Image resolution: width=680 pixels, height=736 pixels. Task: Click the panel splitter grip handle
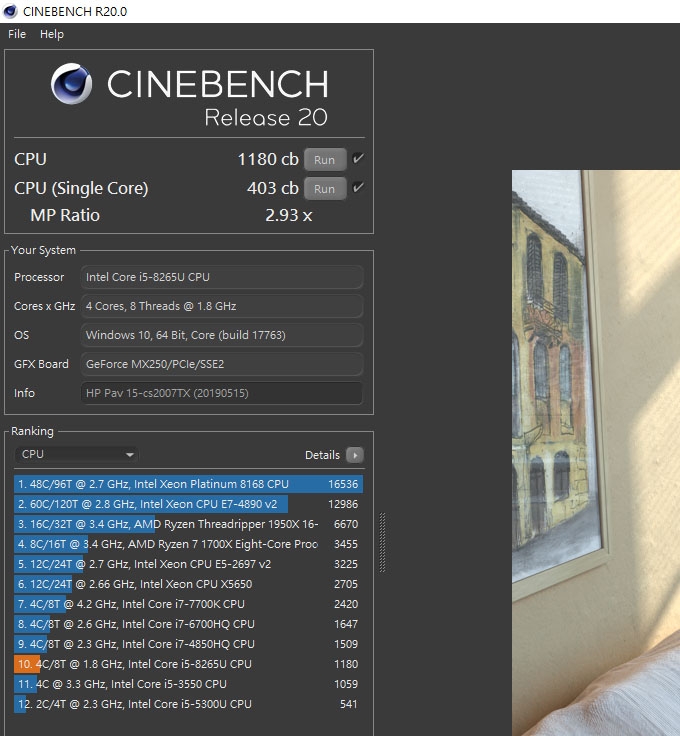382,542
